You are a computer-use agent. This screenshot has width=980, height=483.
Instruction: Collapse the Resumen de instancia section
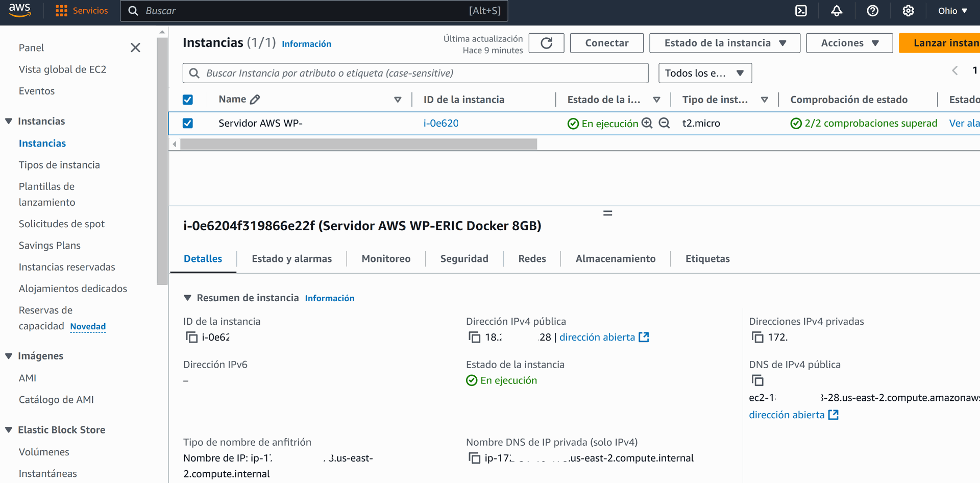pos(187,298)
